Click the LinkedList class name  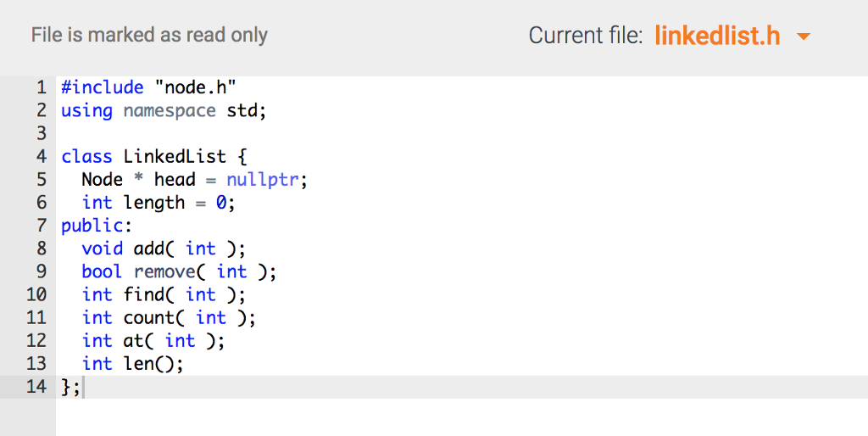(175, 157)
